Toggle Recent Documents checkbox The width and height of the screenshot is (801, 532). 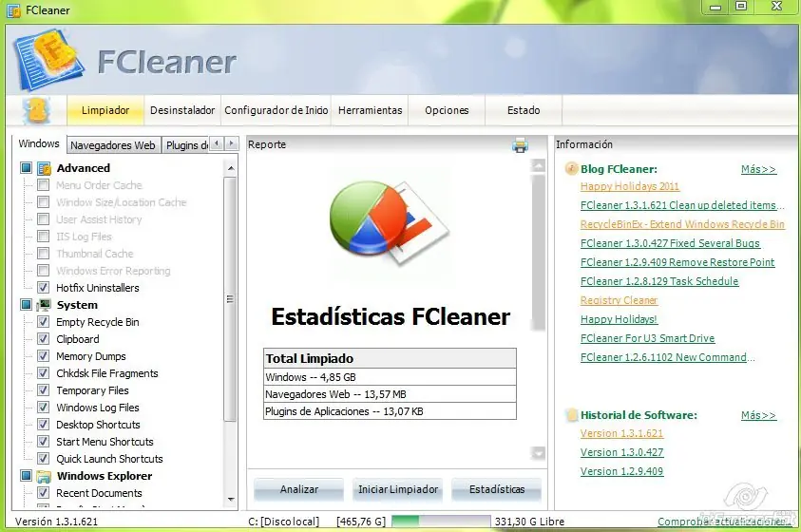44,493
